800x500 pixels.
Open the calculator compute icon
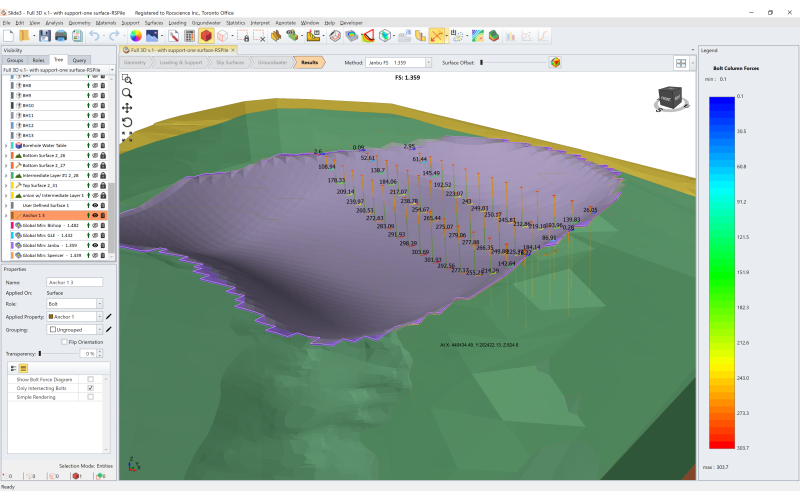point(189,36)
